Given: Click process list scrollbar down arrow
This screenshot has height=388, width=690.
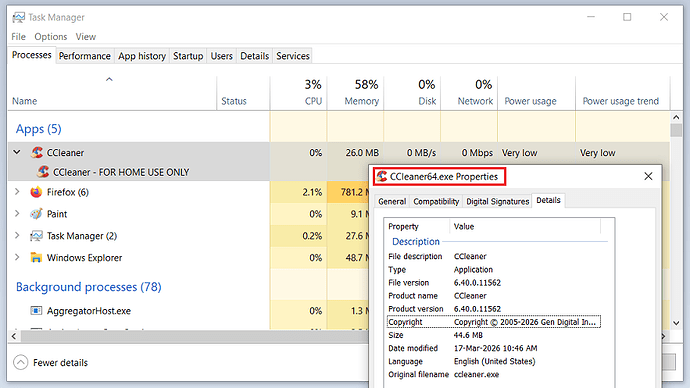Looking at the screenshot, I should coord(676,323).
